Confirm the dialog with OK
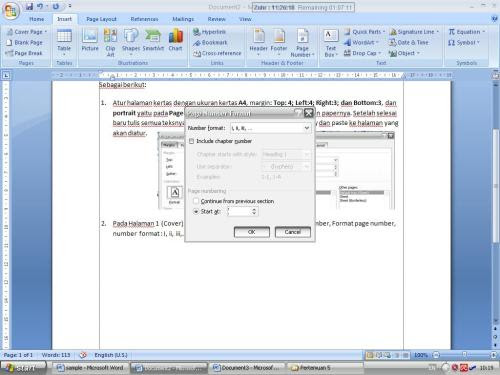 coord(252,232)
